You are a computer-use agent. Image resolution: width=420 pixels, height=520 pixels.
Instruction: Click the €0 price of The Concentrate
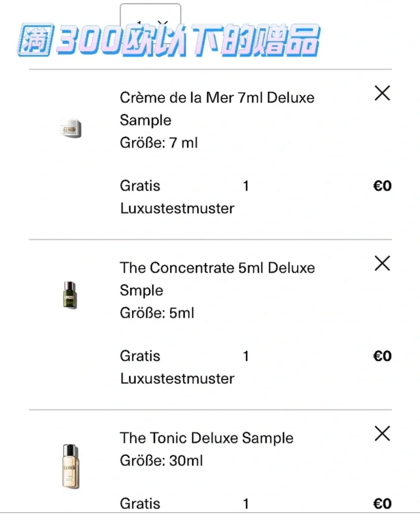tap(382, 356)
